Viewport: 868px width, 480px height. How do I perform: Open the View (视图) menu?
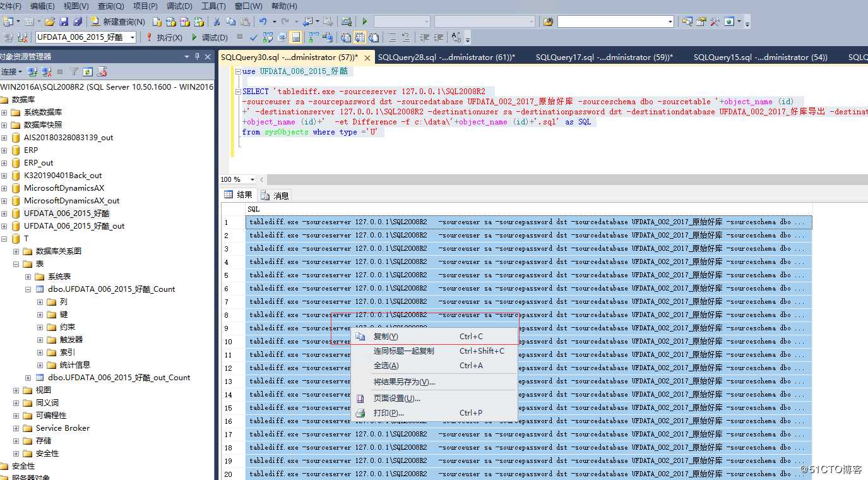click(x=76, y=6)
